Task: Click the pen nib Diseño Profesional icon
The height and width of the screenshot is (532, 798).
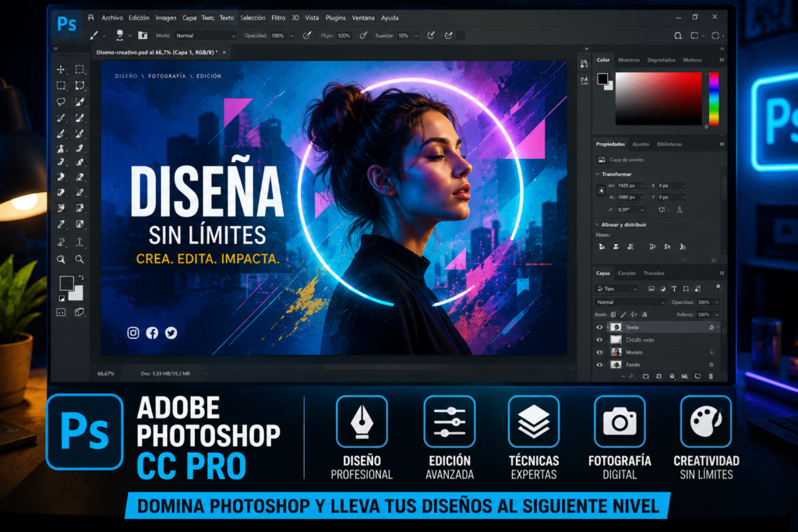Action: pos(362,421)
